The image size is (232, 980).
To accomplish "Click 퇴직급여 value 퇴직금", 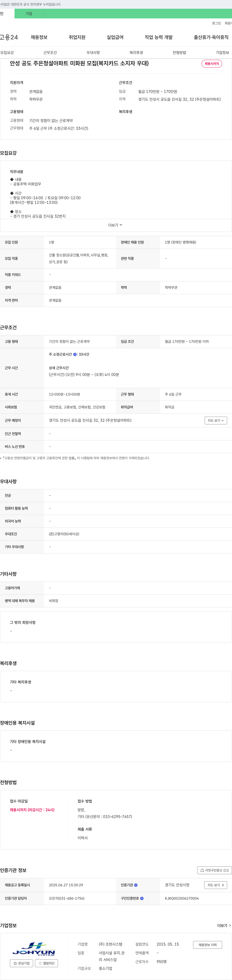I will click(x=169, y=407).
